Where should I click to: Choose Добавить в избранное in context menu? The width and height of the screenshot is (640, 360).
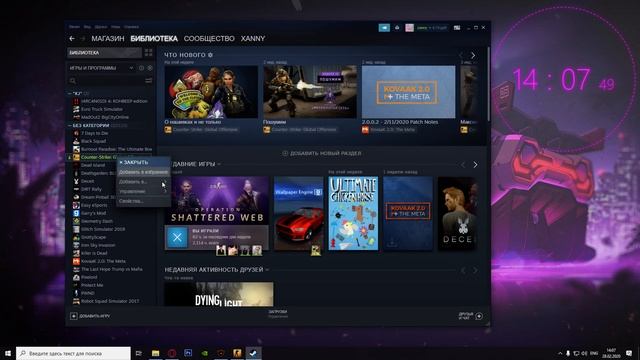[143, 172]
